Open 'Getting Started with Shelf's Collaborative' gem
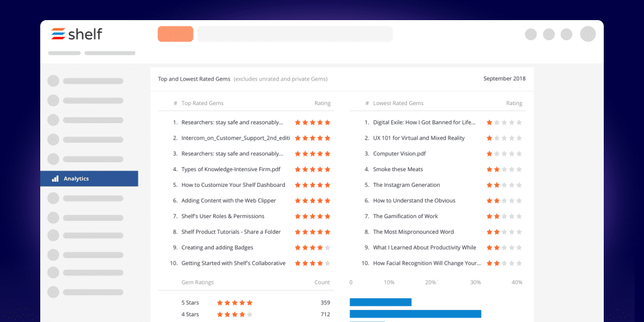 coord(233,264)
